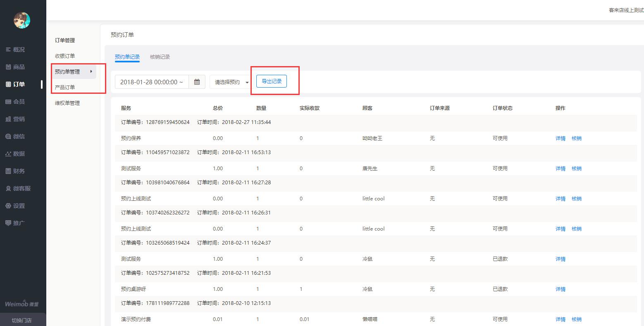Screen dimensions: 644x326
Task: Select the 预约单记录 tab
Action: (127, 57)
